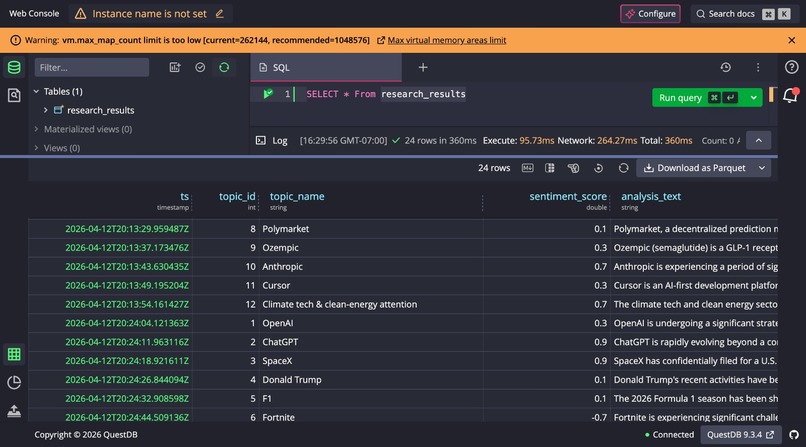Click the Filter input field
Image resolution: width=806 pixels, height=447 pixels.
click(92, 67)
